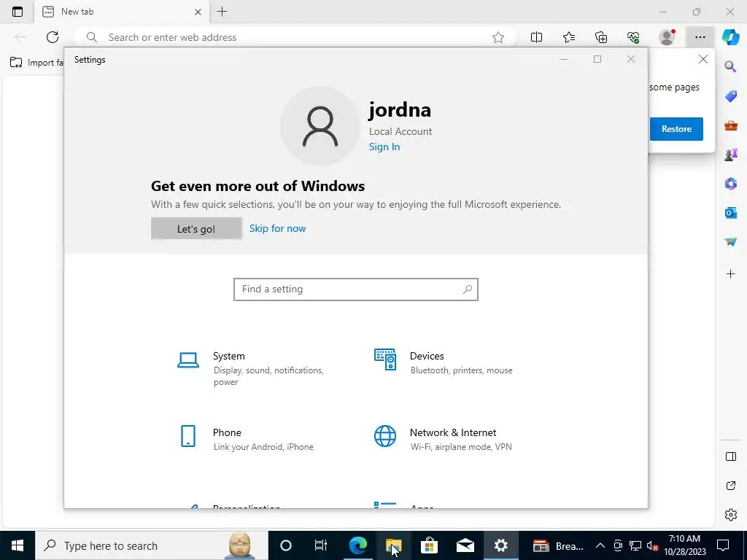The width and height of the screenshot is (747, 560).
Task: Focus the Edge address bar
Action: (294, 37)
